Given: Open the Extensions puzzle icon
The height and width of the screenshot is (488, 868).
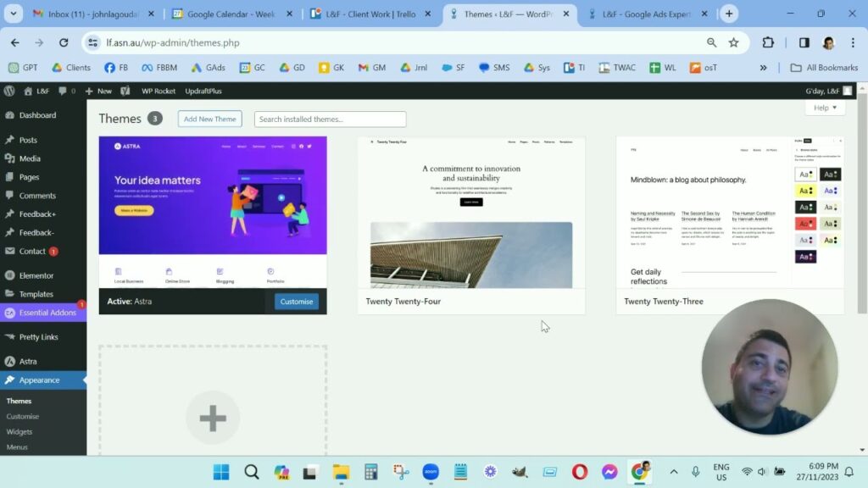Looking at the screenshot, I should coord(768,42).
